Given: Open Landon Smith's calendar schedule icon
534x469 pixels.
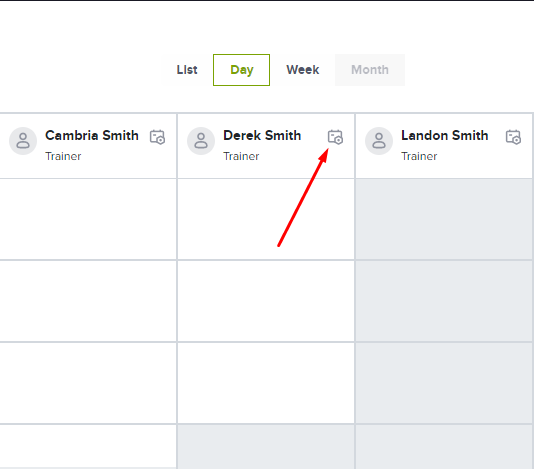Looking at the screenshot, I should 513,137.
